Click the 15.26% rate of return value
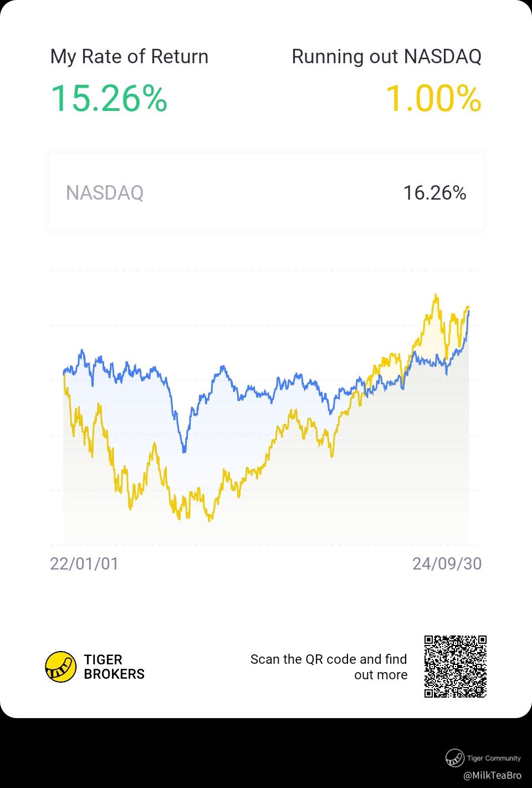The width and height of the screenshot is (532, 788). (109, 98)
